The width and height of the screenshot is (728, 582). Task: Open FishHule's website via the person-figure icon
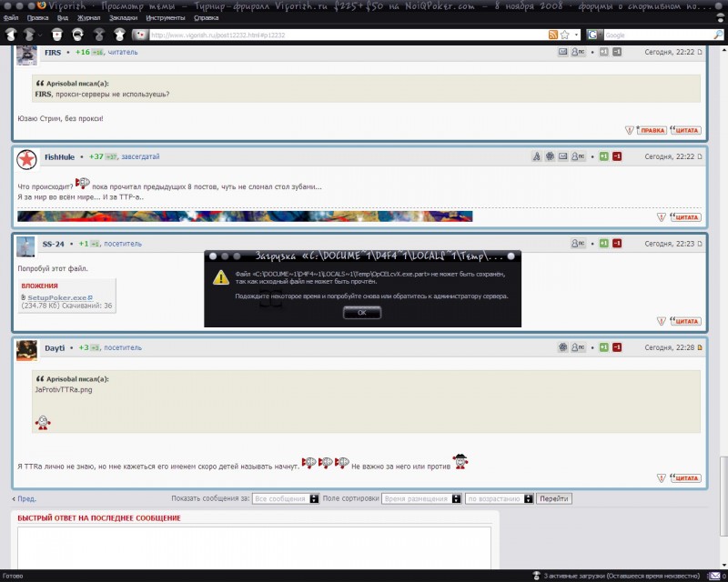[x=536, y=156]
